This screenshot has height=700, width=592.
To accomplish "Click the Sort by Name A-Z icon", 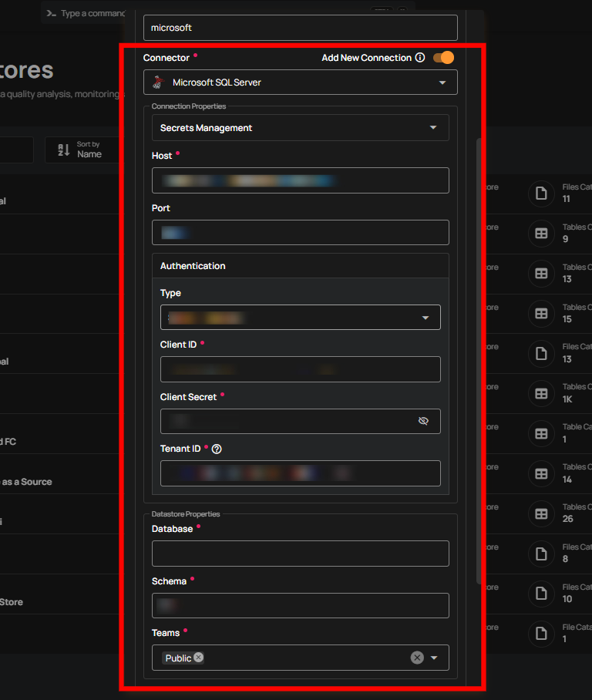I will (63, 150).
